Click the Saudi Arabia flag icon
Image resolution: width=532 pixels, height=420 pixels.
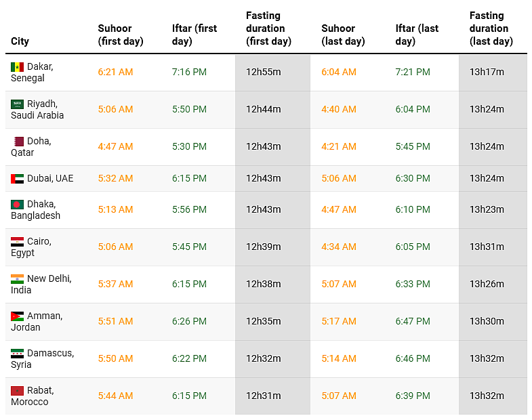[18, 104]
